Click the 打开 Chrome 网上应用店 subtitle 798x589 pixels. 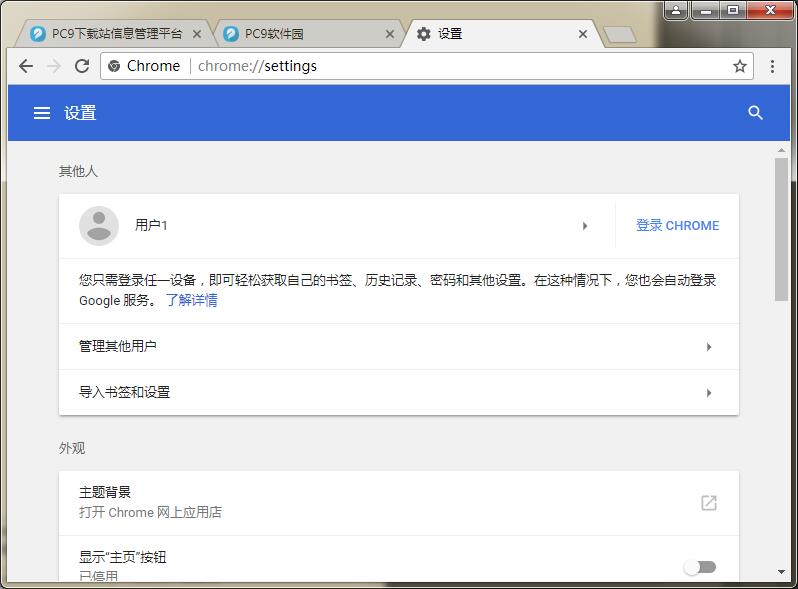[x=150, y=512]
